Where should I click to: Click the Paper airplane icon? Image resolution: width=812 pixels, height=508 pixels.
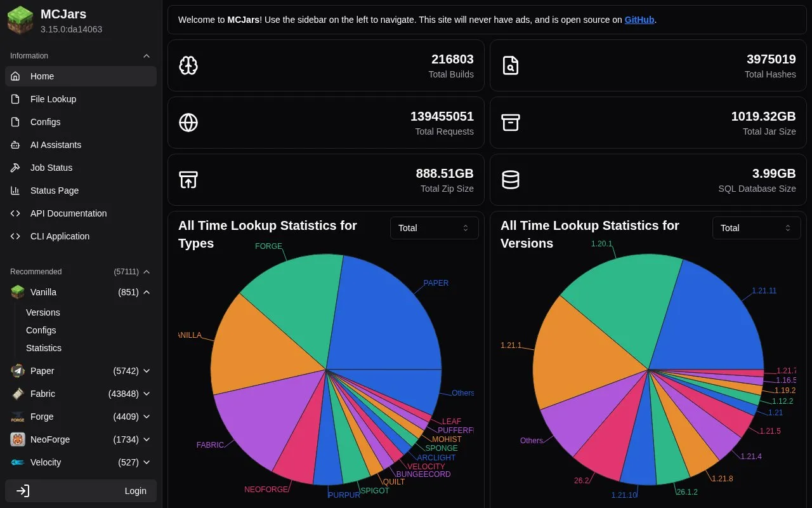18,371
